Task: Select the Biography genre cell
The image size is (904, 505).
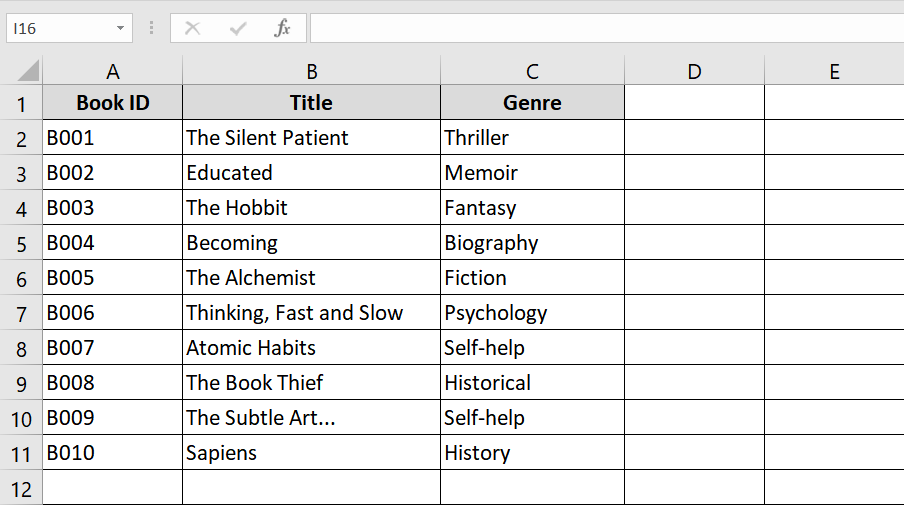Action: [532, 243]
